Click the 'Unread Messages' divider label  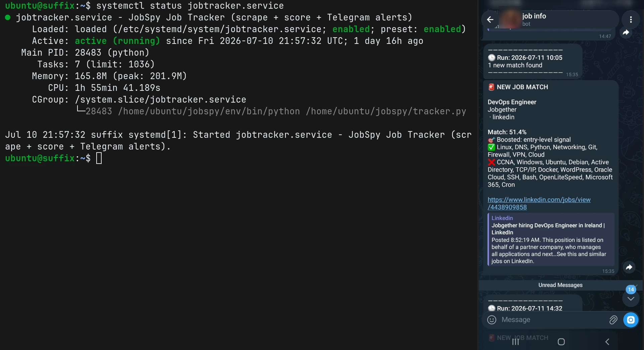pyautogui.click(x=560, y=285)
